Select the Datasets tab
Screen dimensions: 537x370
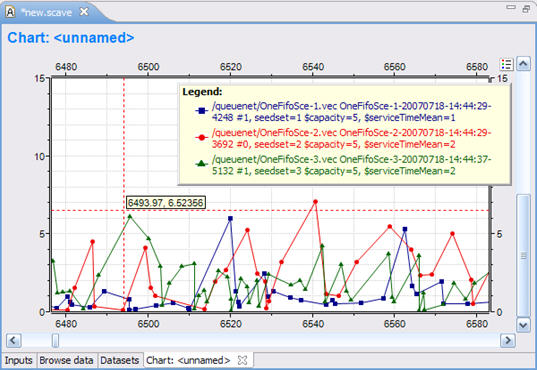point(120,360)
